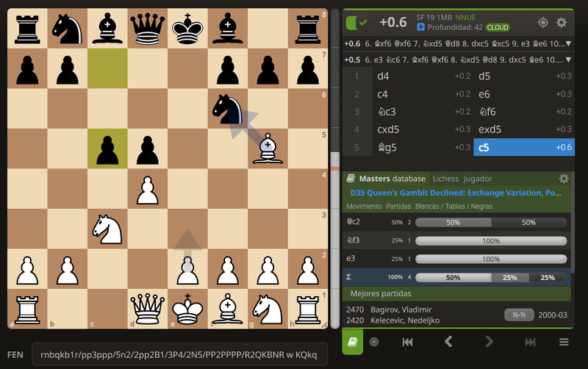Click the Qc2 win-percentage bar
The image size is (588, 369).
coord(491,223)
